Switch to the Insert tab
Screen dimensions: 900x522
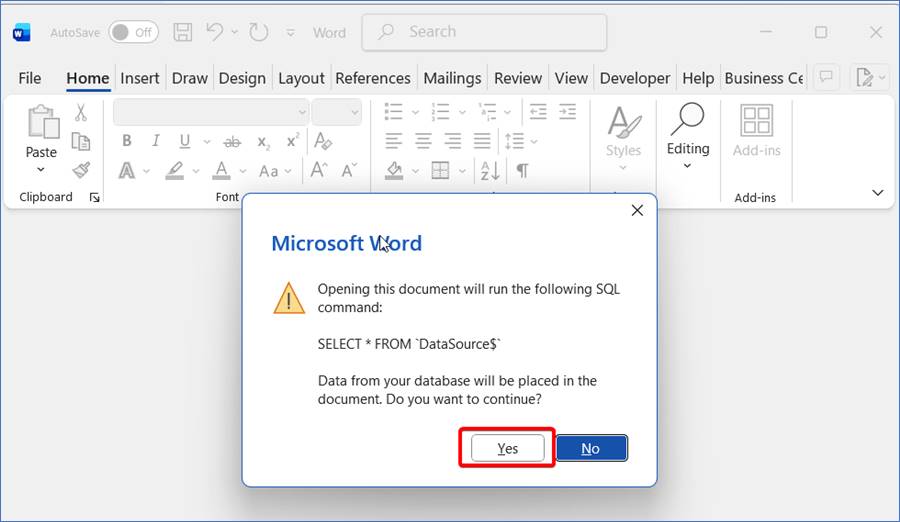click(139, 78)
